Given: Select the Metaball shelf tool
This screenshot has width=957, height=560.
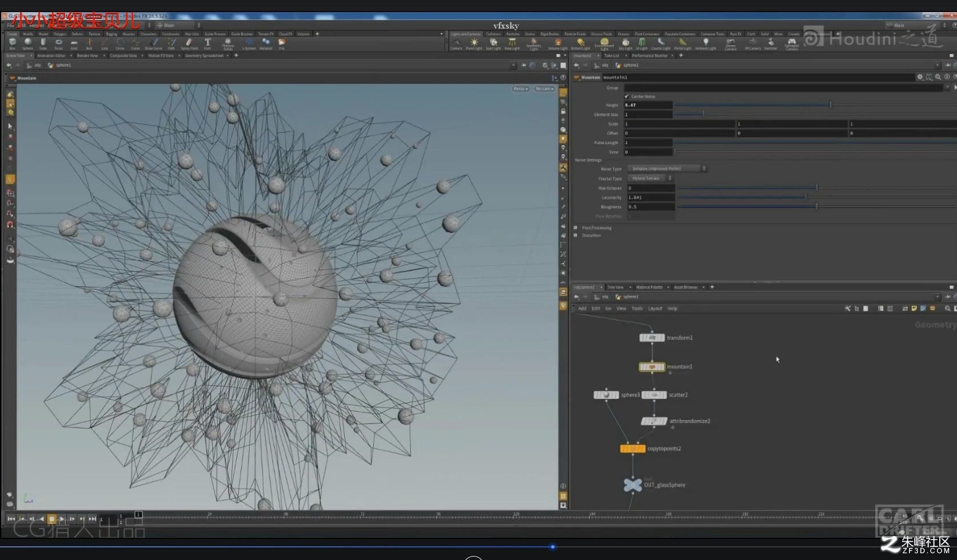Looking at the screenshot, I should 266,44.
